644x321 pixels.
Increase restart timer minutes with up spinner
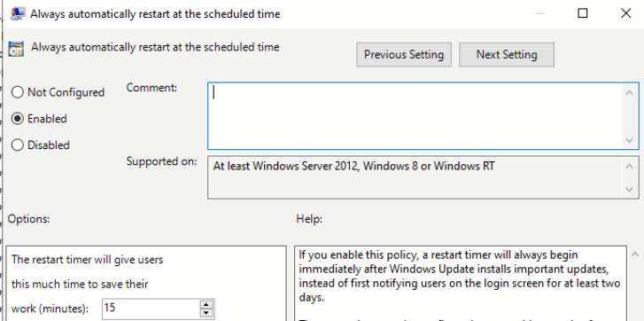206,304
